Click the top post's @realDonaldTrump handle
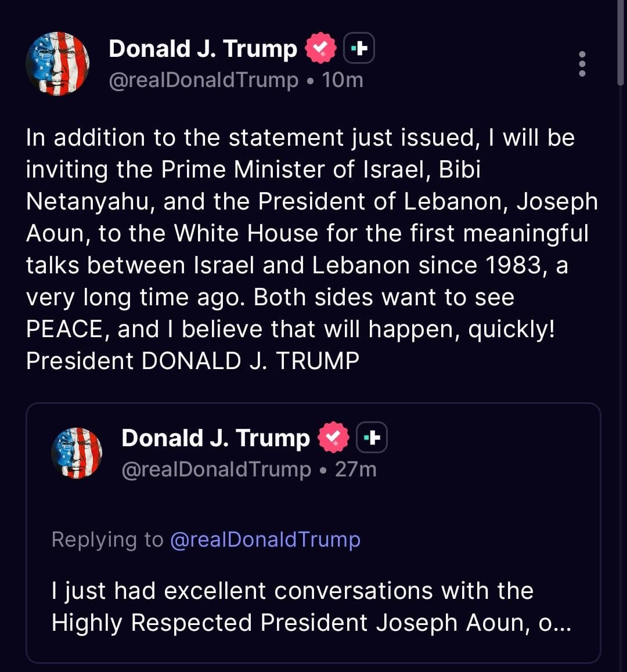Screen dimensions: 627x672 pyautogui.click(x=203, y=80)
